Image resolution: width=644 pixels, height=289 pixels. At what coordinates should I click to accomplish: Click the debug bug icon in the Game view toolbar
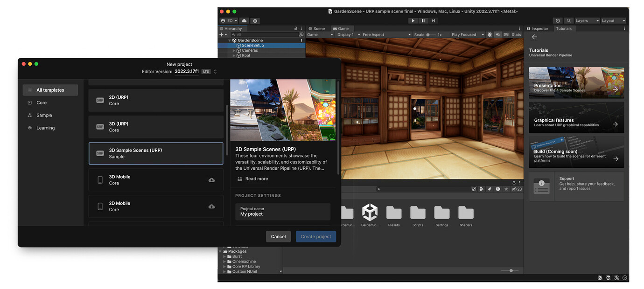[x=490, y=34]
